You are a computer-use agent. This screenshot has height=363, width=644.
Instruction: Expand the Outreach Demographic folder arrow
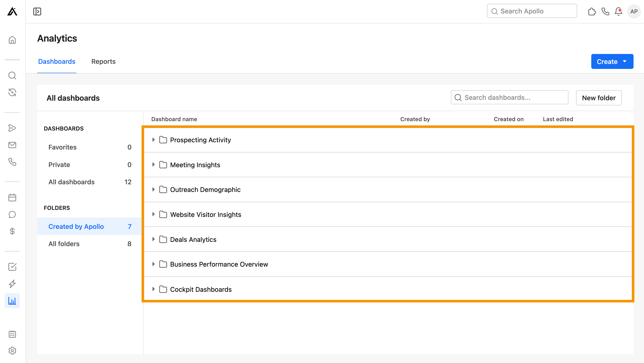point(154,189)
